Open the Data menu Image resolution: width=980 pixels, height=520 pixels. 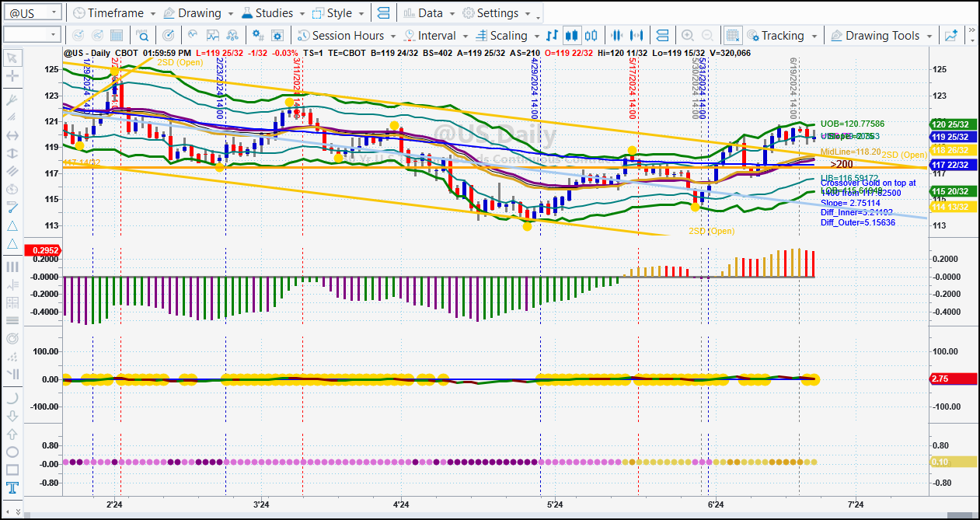(x=429, y=13)
